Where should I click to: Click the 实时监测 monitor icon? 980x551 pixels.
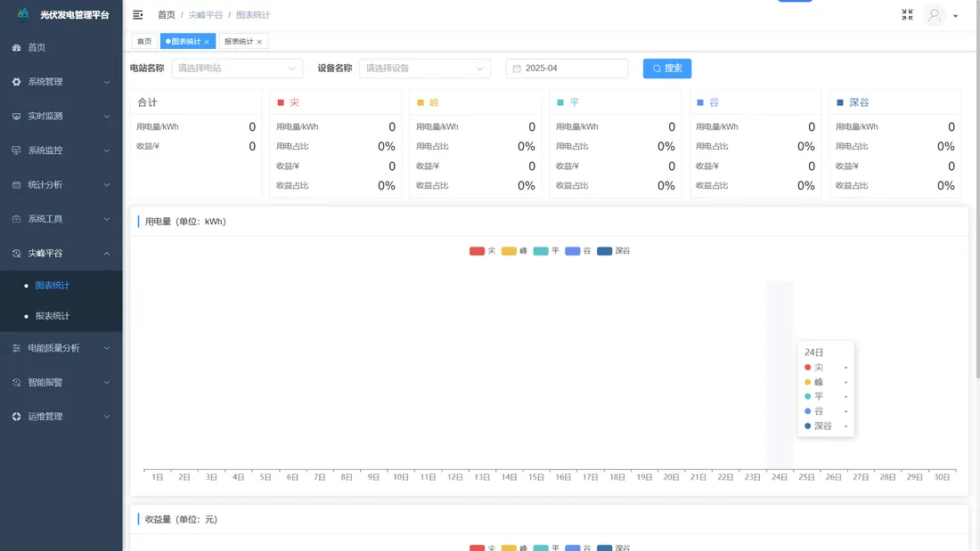click(x=16, y=117)
